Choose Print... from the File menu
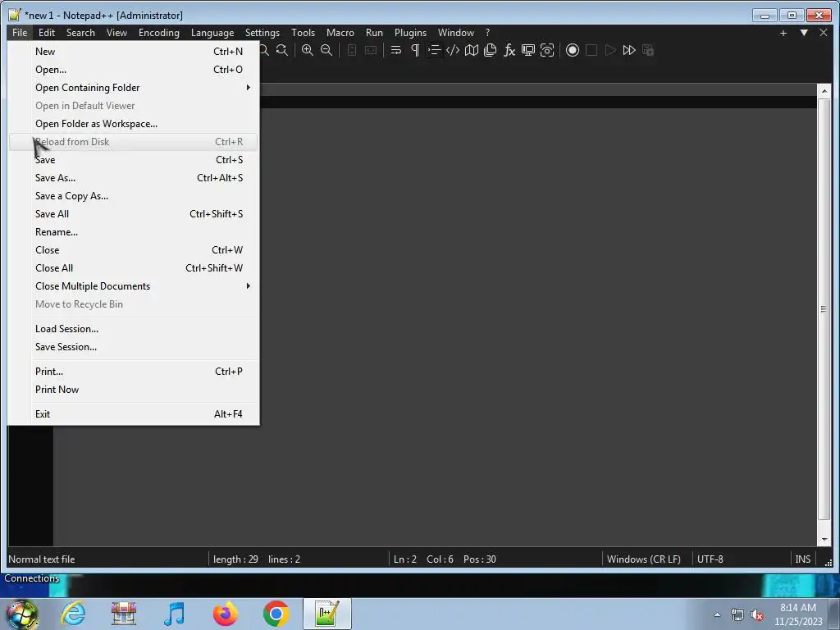840x630 pixels. [134, 372]
